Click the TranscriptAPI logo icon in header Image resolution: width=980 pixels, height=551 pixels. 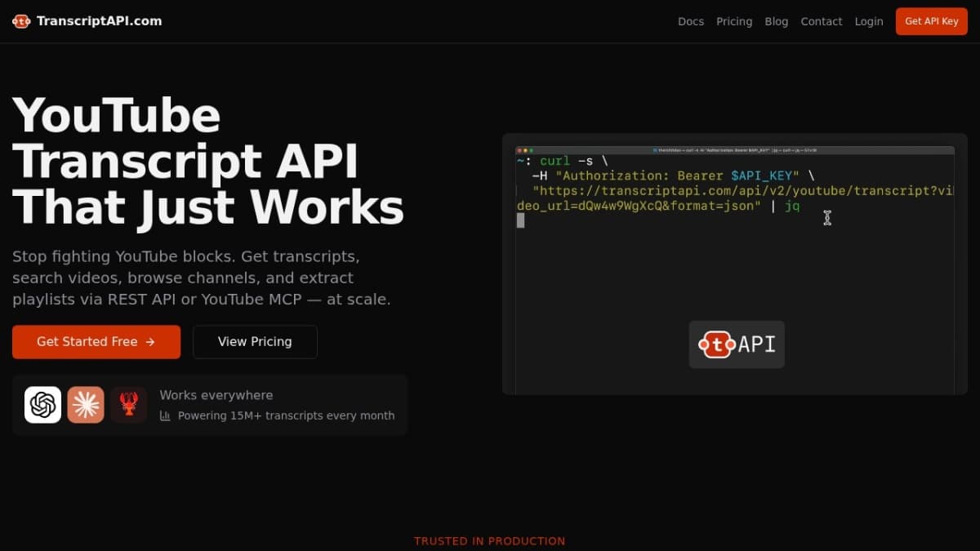[21, 21]
